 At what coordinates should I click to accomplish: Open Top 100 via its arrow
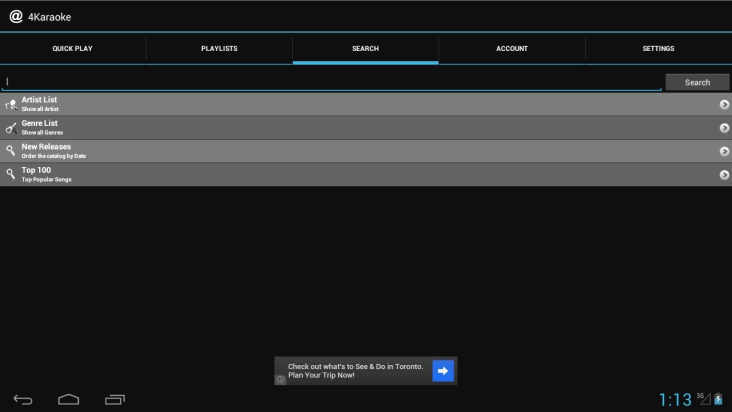[x=724, y=175]
